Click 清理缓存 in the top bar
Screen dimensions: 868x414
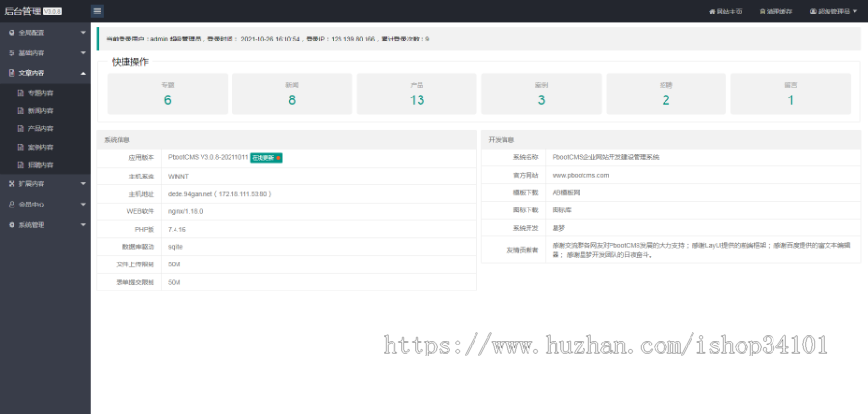[779, 12]
